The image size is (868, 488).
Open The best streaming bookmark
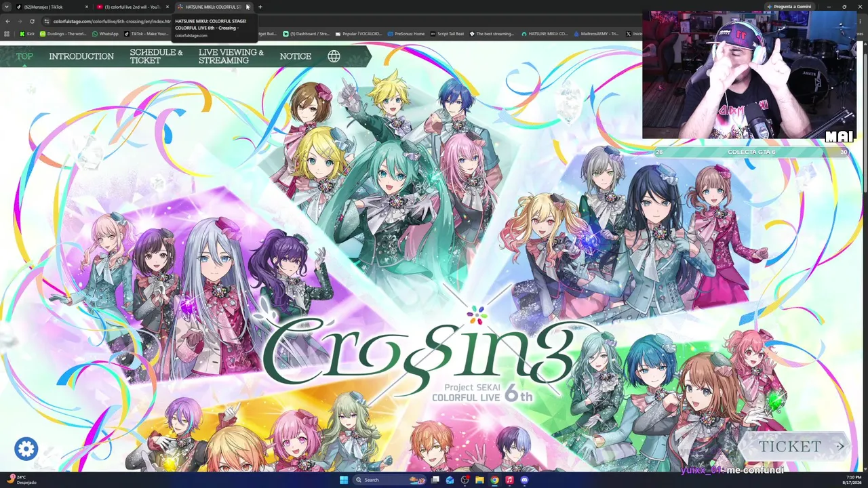tap(492, 33)
